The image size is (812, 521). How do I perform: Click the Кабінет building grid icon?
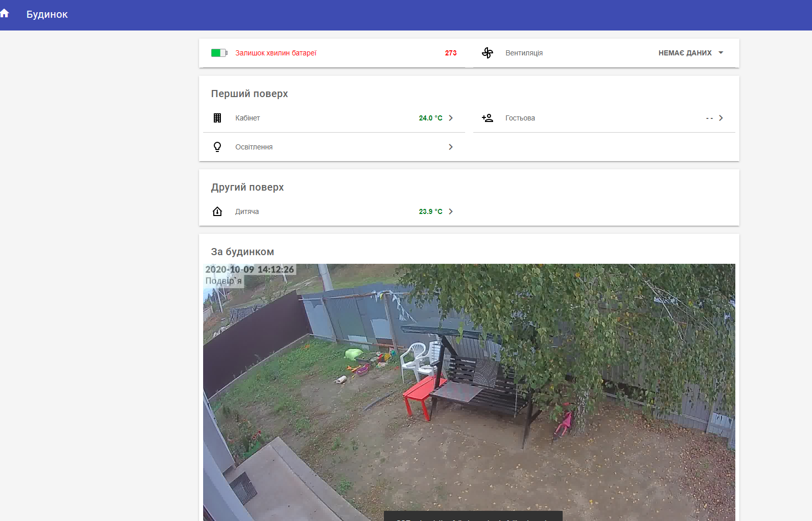[x=217, y=118]
